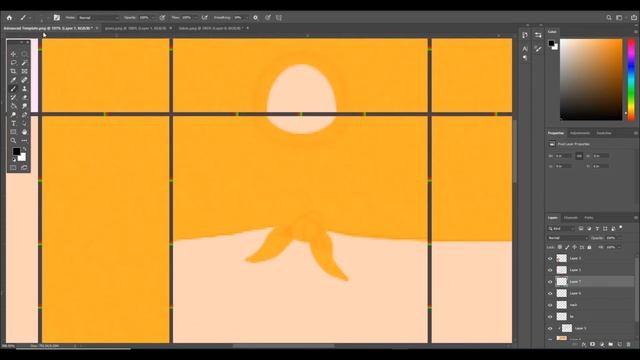Select the Type tool
The image size is (640, 360).
click(13, 123)
